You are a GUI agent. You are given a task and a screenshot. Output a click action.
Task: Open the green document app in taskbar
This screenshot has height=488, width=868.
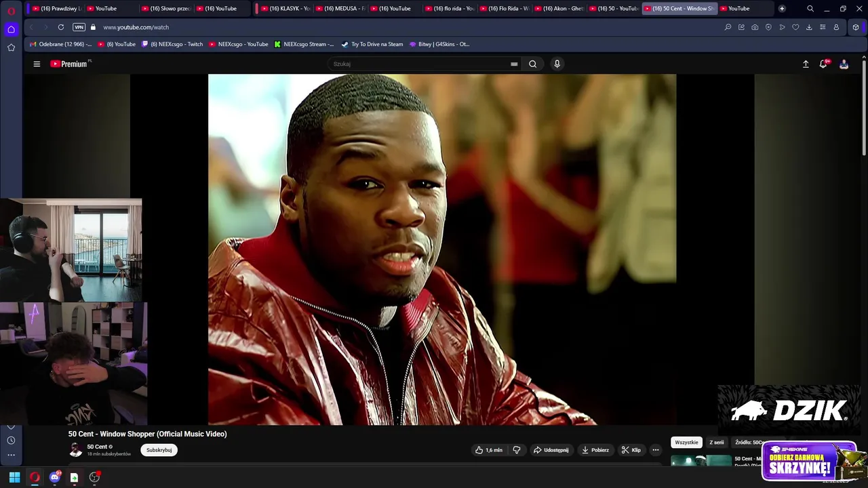[75, 477]
